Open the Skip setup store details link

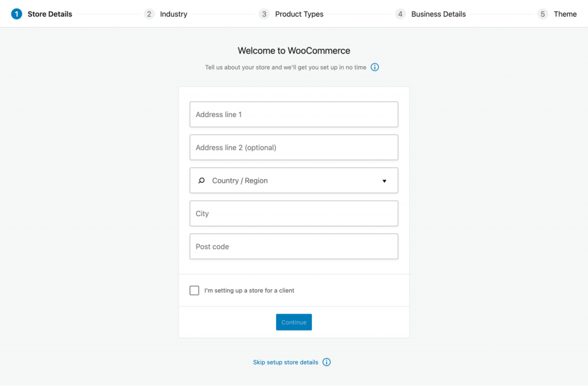pyautogui.click(x=285, y=362)
